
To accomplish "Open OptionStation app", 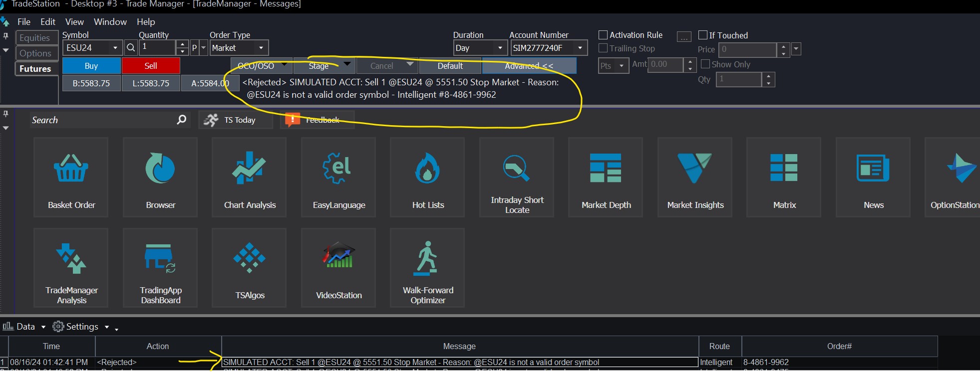I will pyautogui.click(x=953, y=178).
